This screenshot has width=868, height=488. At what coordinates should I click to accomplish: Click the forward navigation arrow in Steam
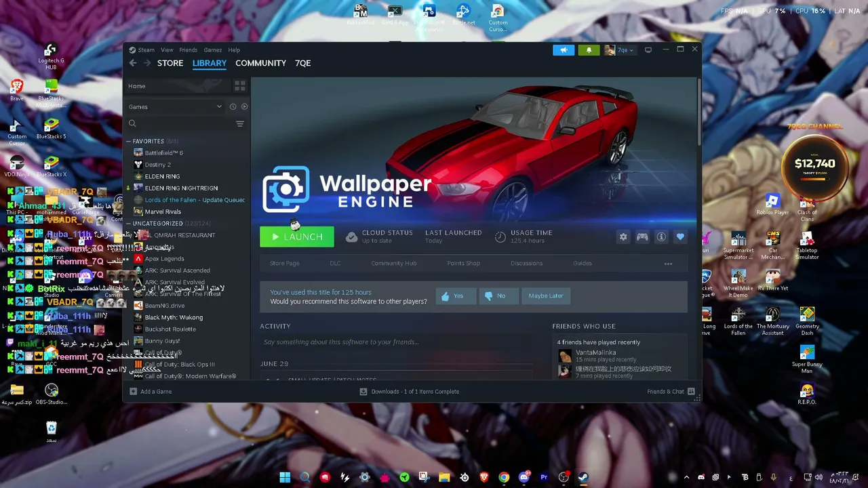click(x=146, y=63)
